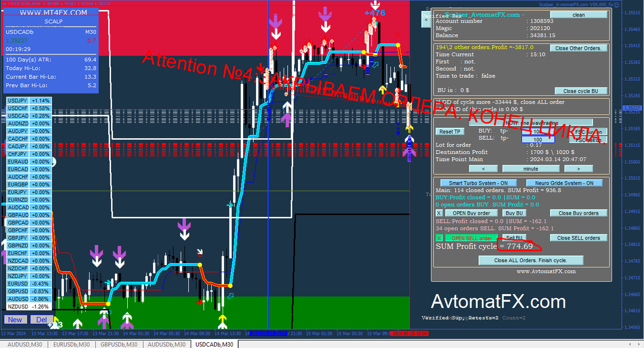Click the 'New' button at bottom left
Image resolution: width=644 pixels, height=348 pixels.
(15, 320)
